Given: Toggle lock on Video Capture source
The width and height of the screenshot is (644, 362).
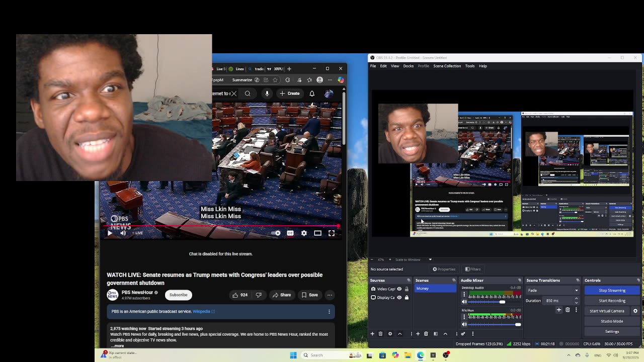Looking at the screenshot, I should (407, 289).
